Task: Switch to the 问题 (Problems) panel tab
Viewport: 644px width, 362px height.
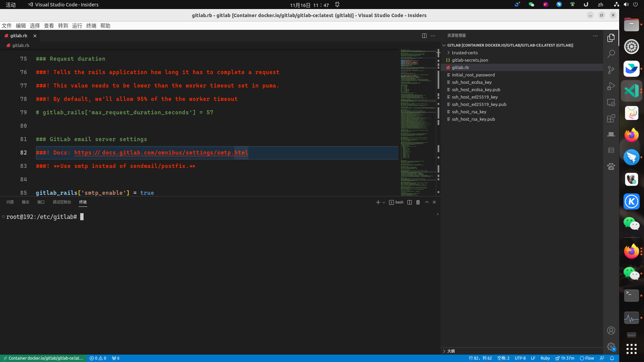Action: 10,202
